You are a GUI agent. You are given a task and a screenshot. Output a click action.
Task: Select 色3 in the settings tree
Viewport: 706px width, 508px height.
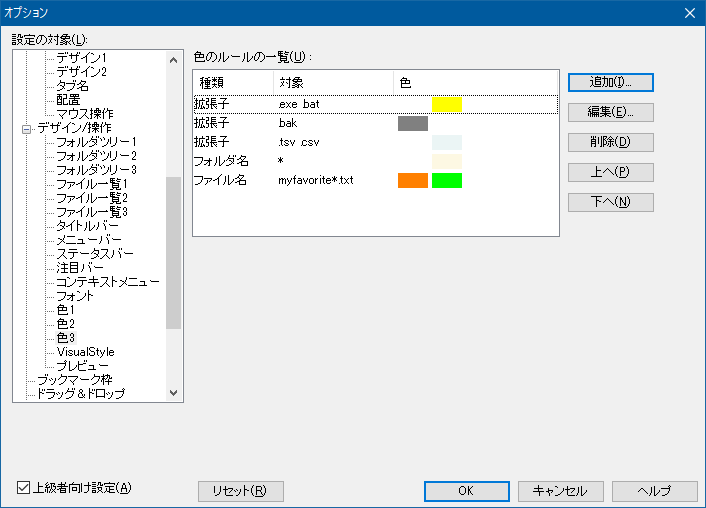point(66,338)
